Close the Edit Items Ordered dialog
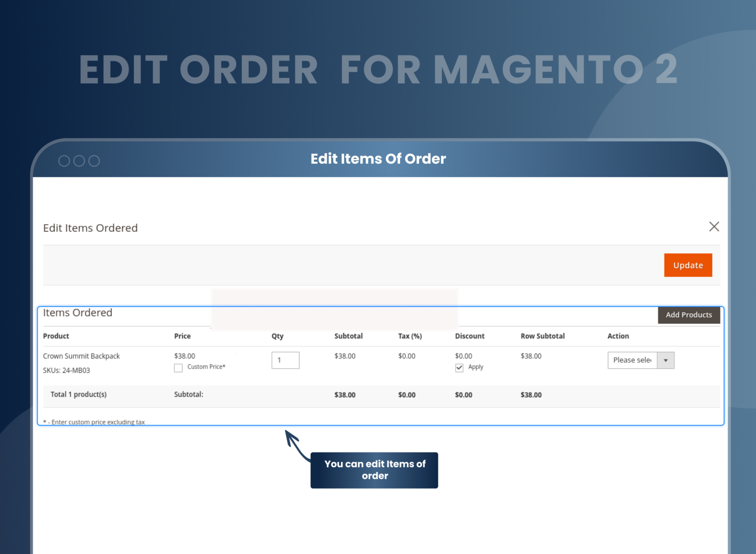 point(714,227)
